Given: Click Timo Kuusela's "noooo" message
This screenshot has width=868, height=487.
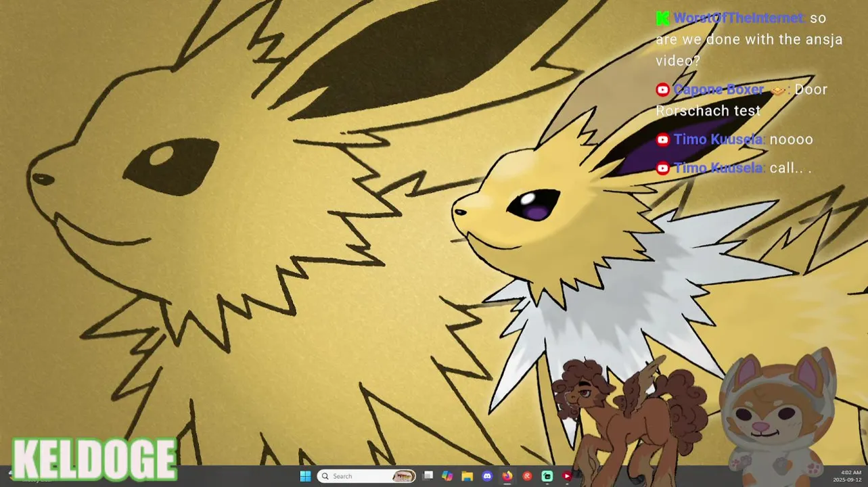Looking at the screenshot, I should pos(792,139).
